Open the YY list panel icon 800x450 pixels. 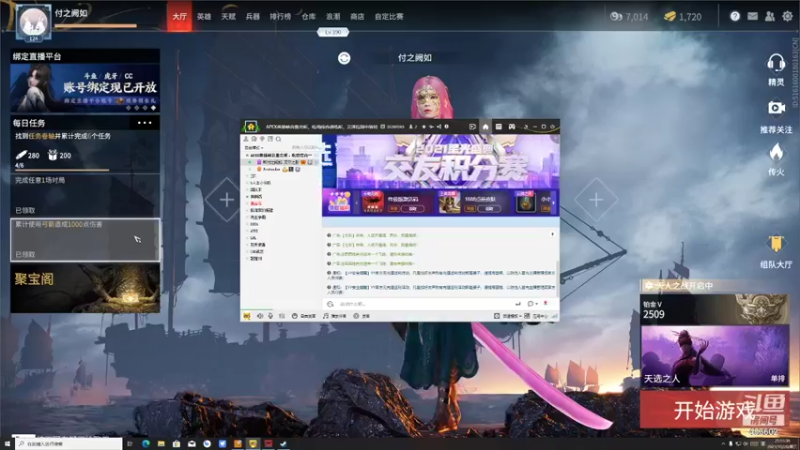[498, 127]
